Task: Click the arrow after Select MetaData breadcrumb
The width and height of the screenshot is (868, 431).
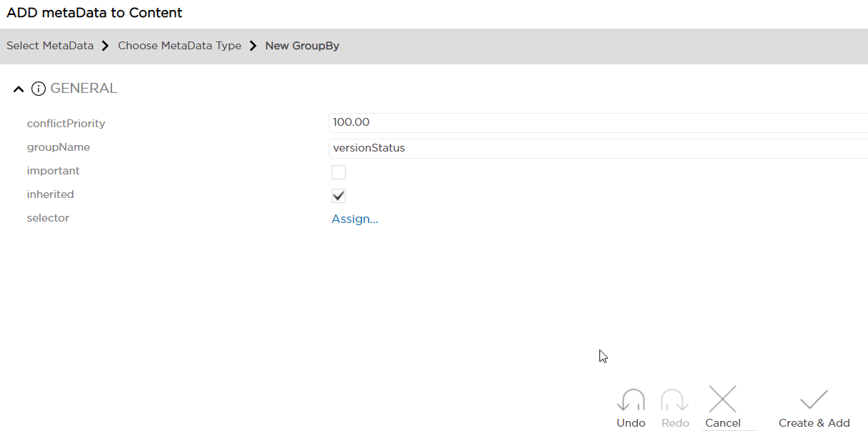Action: pos(105,46)
